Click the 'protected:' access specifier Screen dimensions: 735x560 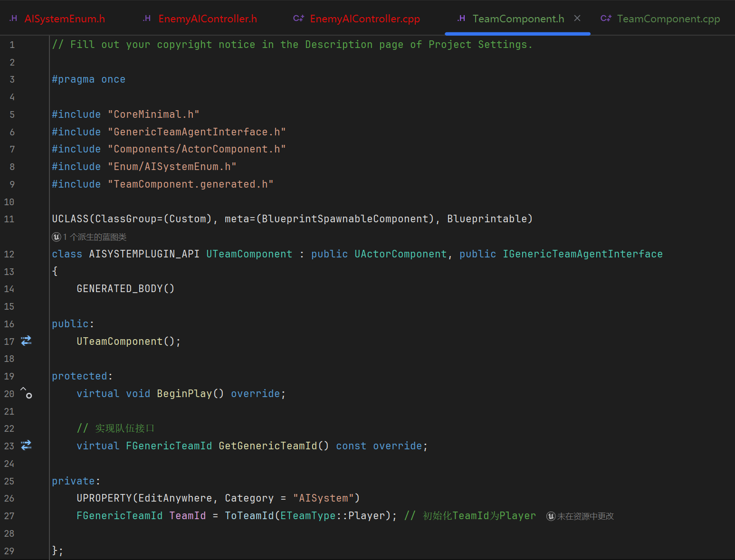point(82,376)
